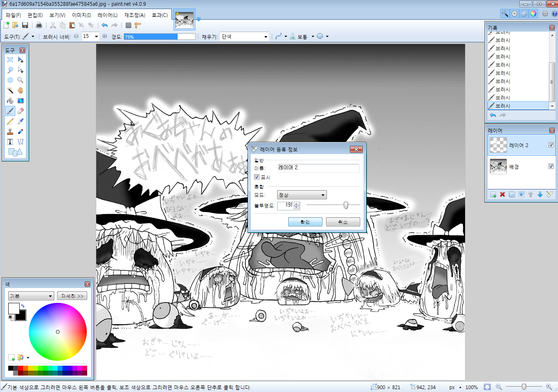Viewport: 558px width, 392px height.
Task: Open the 보통 blending mode dropdown
Action: pyautogui.click(x=313, y=37)
